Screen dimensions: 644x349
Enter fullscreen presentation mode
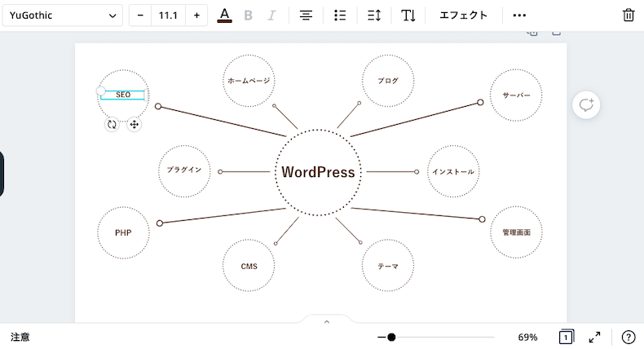(x=594, y=337)
